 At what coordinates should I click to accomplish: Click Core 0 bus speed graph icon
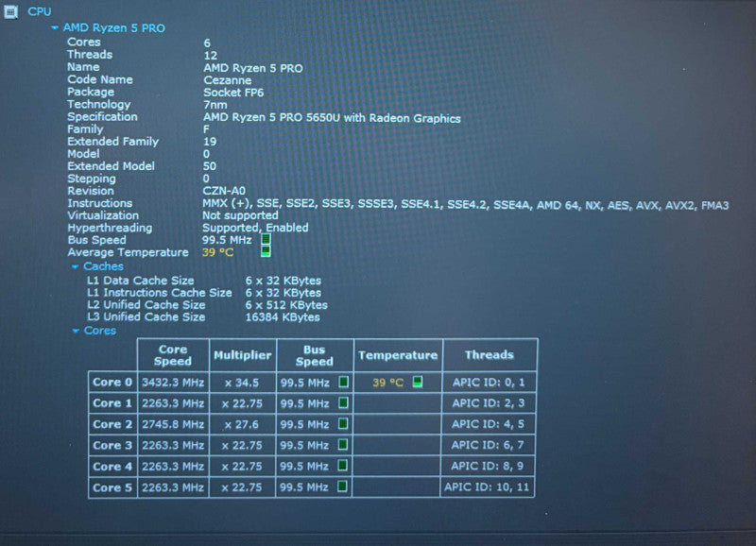[343, 383]
